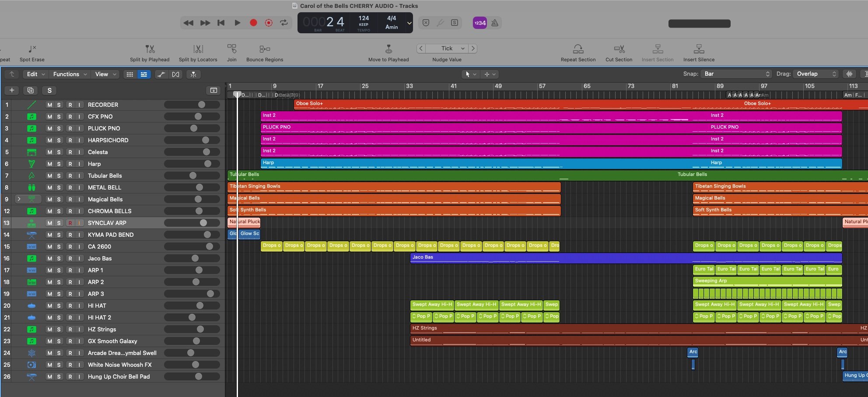
Task: Click the Cut Section icon
Action: (619, 49)
